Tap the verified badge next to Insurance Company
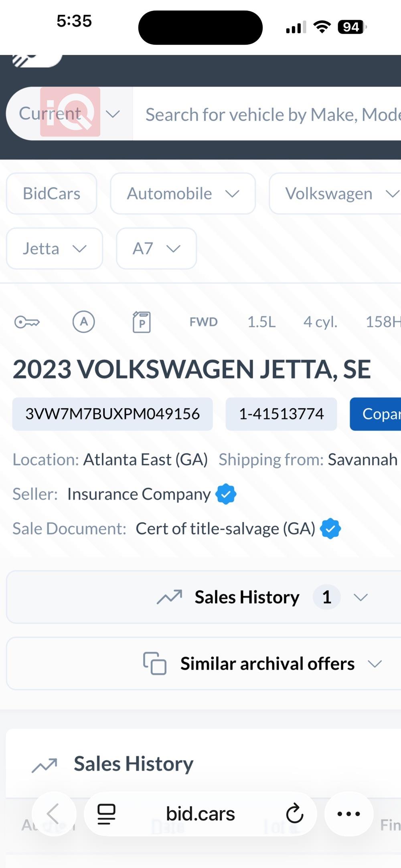 226,494
